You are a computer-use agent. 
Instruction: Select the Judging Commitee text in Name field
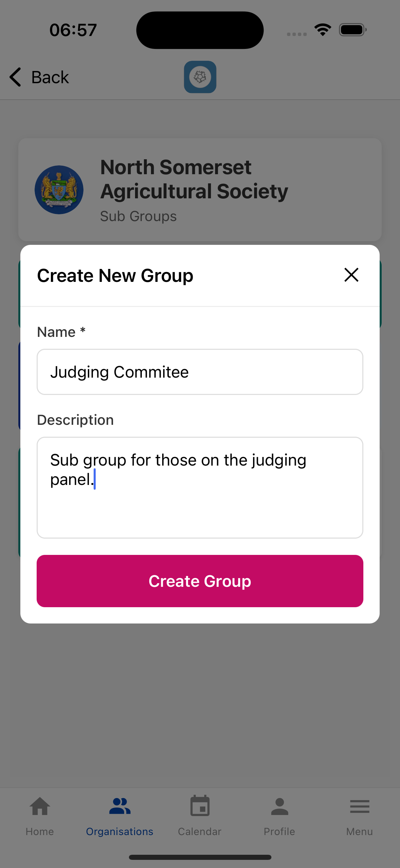(x=119, y=372)
